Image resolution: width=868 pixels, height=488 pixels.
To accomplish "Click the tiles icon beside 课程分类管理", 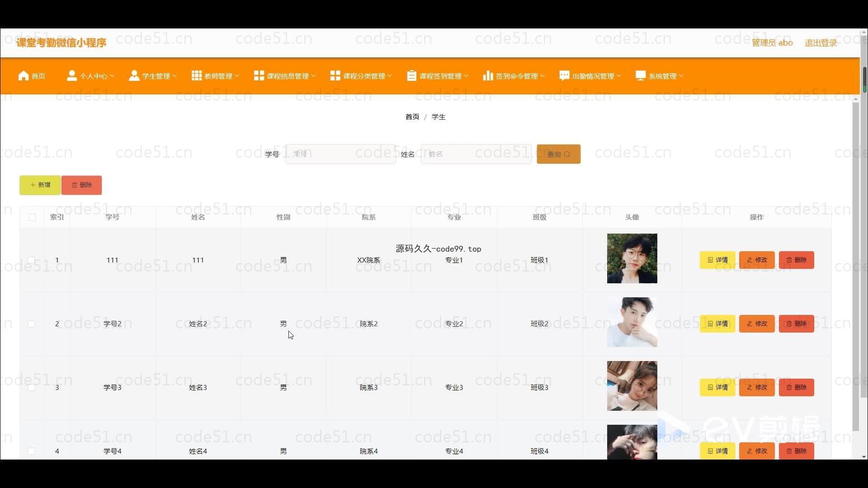I will (335, 76).
